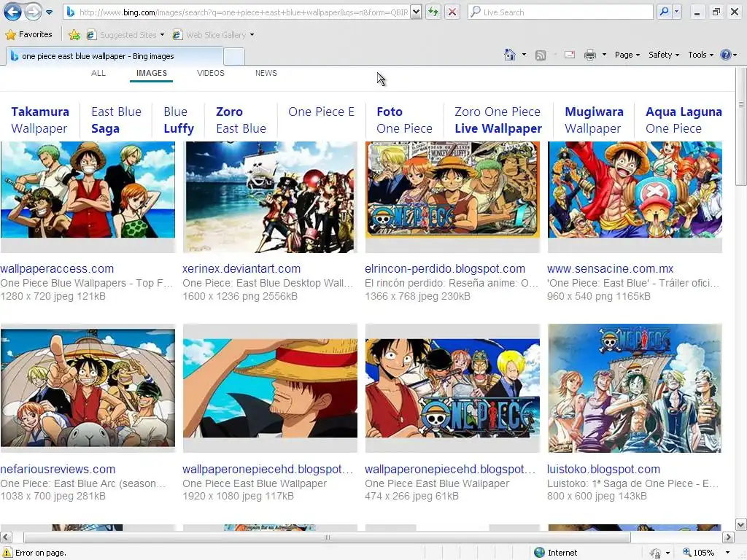Click the Home page icon
747x560 pixels.
[x=510, y=55]
